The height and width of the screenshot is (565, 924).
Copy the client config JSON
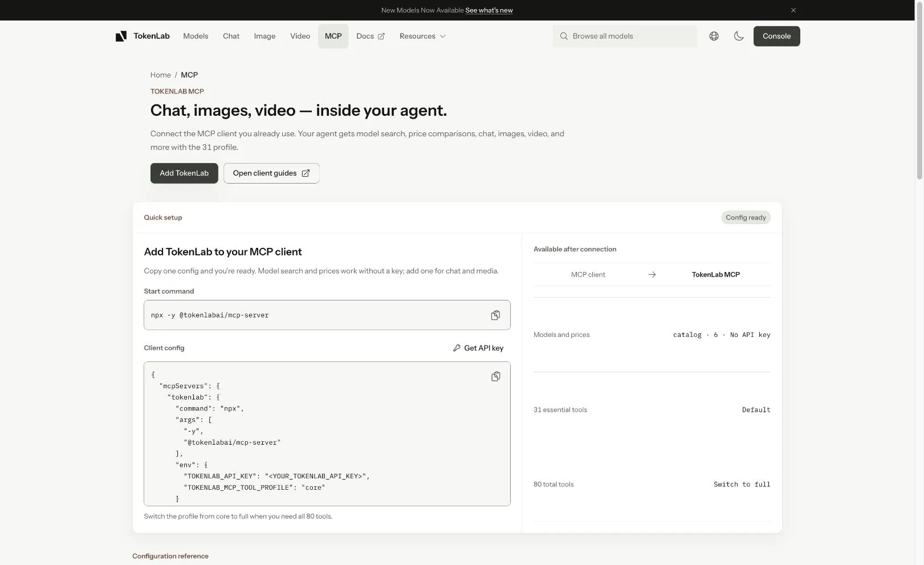pos(495,376)
